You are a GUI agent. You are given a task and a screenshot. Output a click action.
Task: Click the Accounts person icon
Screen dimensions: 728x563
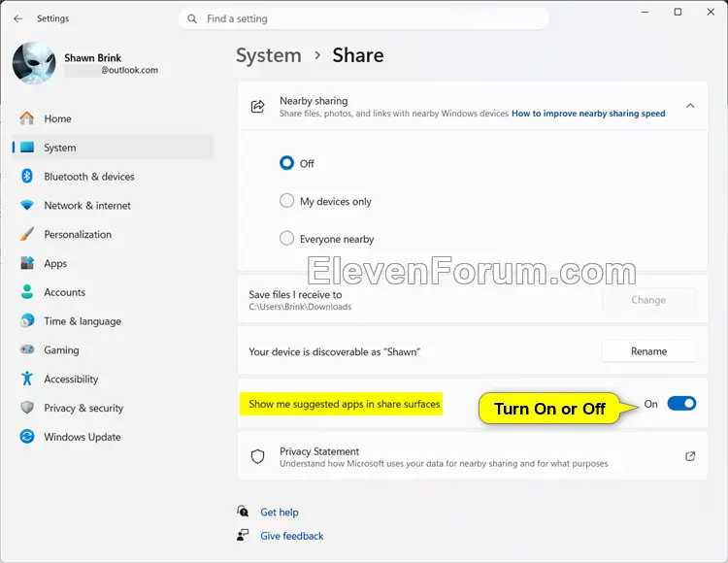coord(27,292)
